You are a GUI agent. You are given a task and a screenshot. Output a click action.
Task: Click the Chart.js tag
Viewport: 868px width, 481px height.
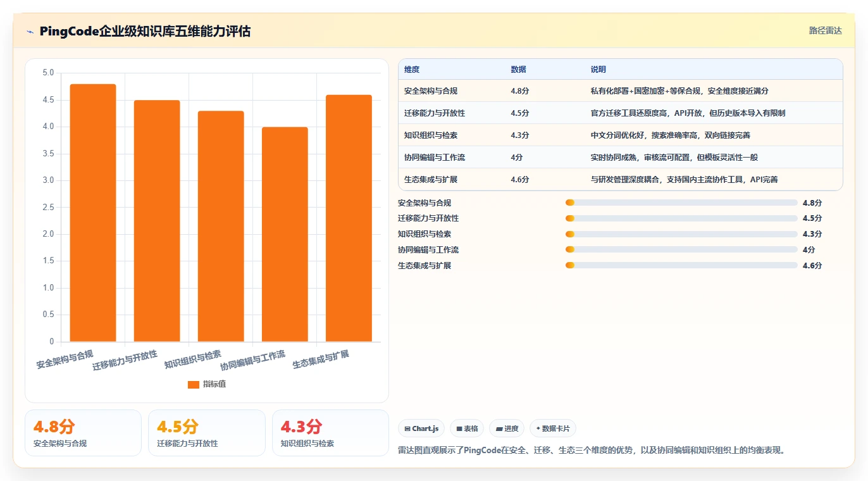coord(421,428)
